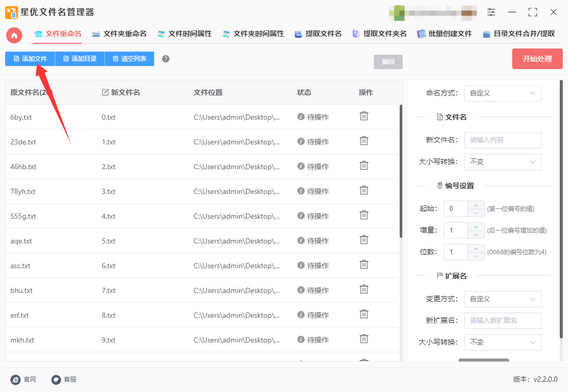This screenshot has width=568, height=392.
Task: Click the info status icon for 555g.txt
Action: (301, 216)
